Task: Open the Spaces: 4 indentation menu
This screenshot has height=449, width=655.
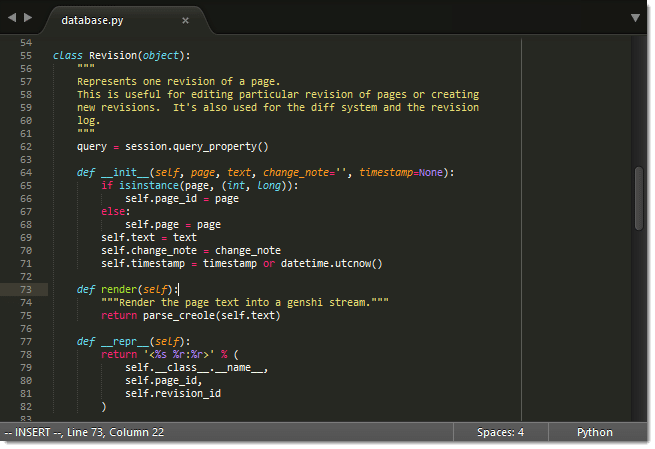Action: tap(500, 432)
